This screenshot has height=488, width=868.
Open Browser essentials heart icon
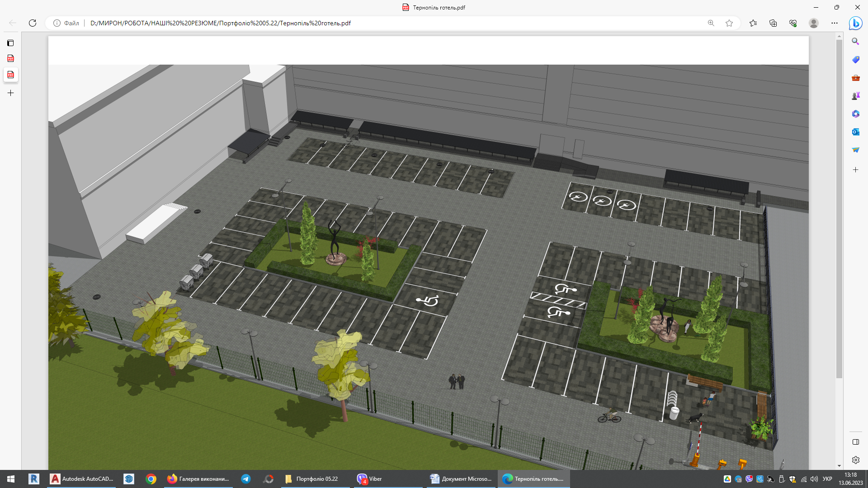pos(793,23)
